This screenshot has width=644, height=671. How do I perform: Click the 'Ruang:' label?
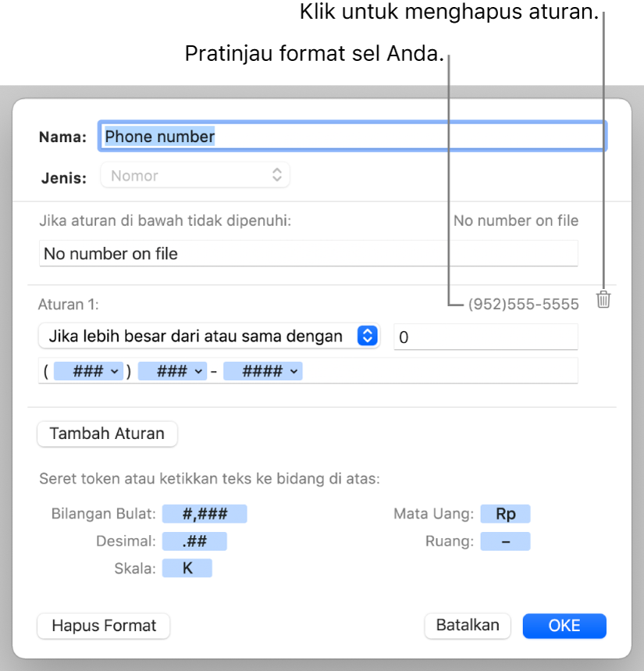click(450, 541)
